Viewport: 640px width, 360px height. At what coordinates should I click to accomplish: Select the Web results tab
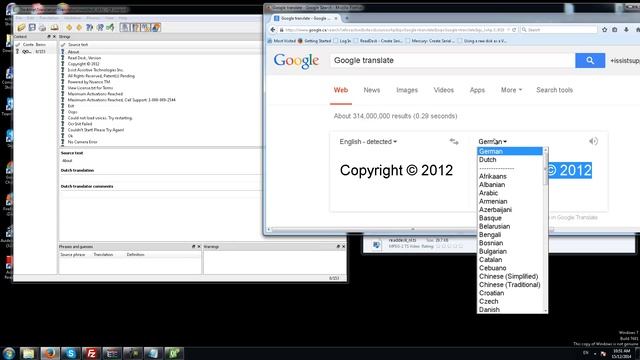[341, 90]
